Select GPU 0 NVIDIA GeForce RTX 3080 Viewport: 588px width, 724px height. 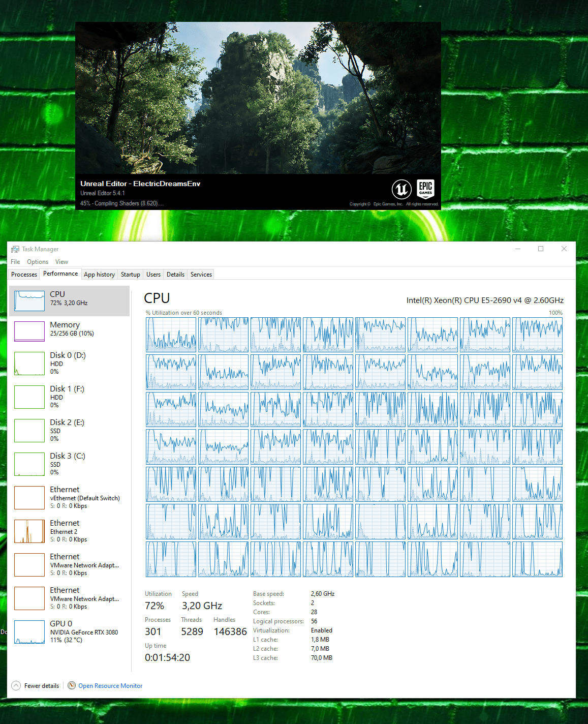[x=70, y=632]
